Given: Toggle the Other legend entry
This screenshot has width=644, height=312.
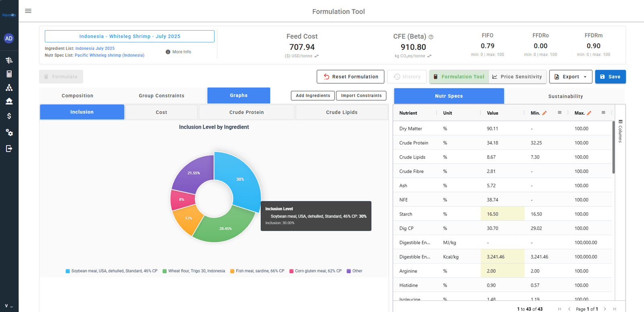Looking at the screenshot, I should point(355,271).
